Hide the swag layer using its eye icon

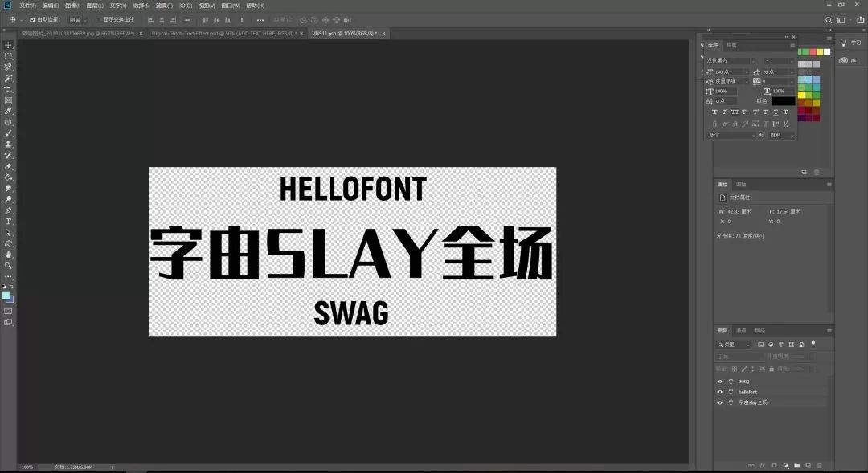(719, 381)
